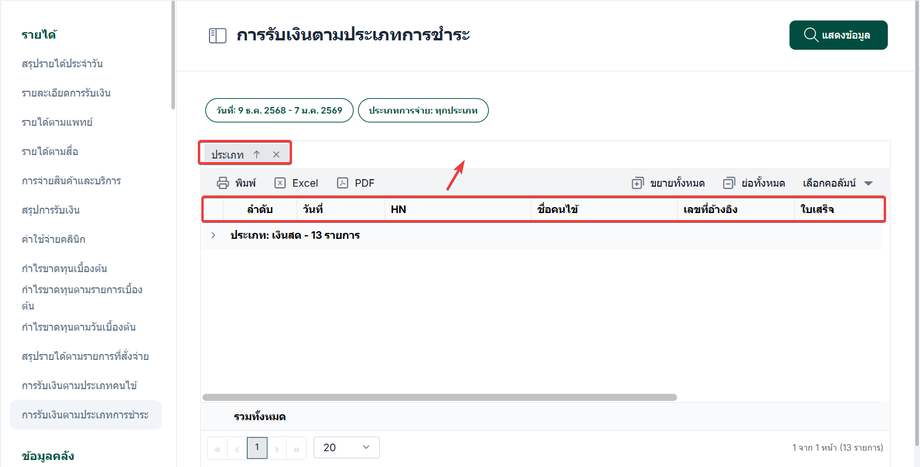Viewport: 920px width, 467px height.
Task: Click ย่อทั้งหมด to collapse all groups
Action: tap(754, 183)
